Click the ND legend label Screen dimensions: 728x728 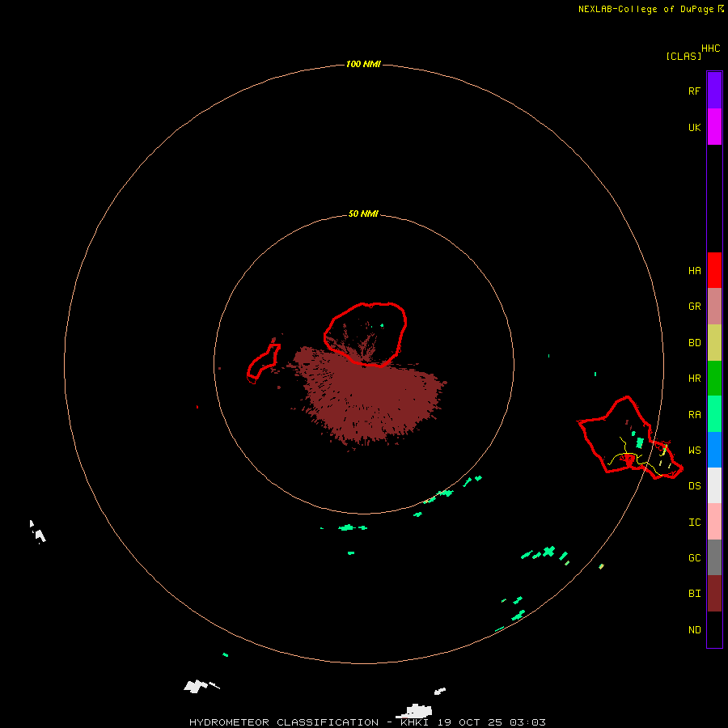pyautogui.click(x=694, y=630)
